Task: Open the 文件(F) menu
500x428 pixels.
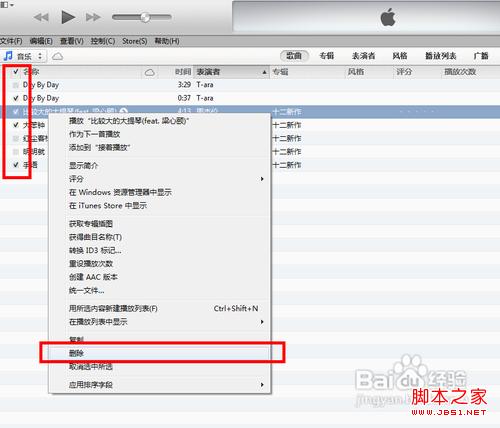Action: point(11,41)
